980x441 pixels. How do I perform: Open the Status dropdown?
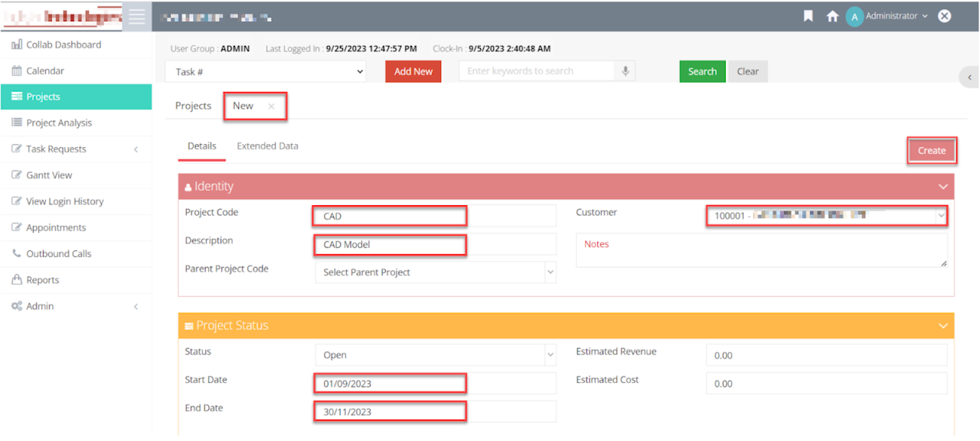[x=435, y=355]
